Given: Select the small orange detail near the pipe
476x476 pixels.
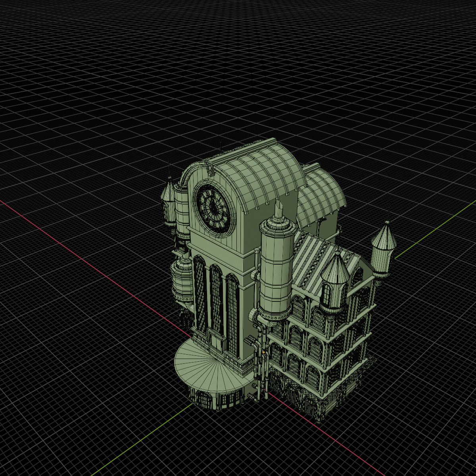Looking at the screenshot, I should pos(263,352).
